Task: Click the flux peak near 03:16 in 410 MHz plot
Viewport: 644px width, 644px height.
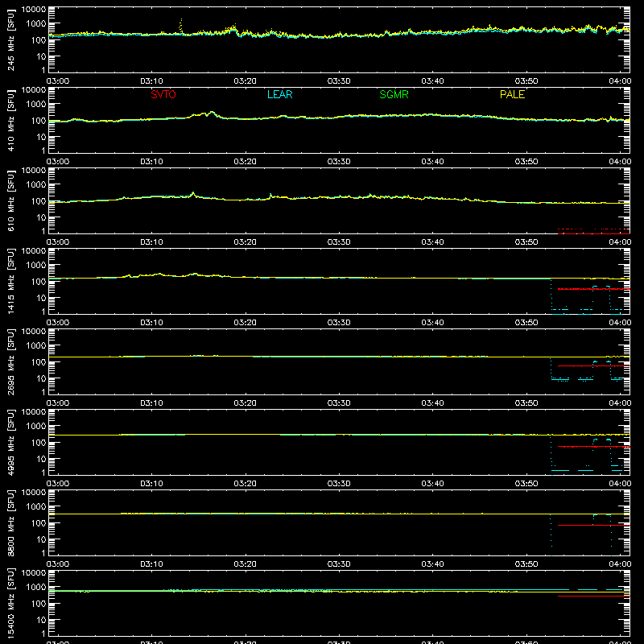Action: (x=212, y=112)
